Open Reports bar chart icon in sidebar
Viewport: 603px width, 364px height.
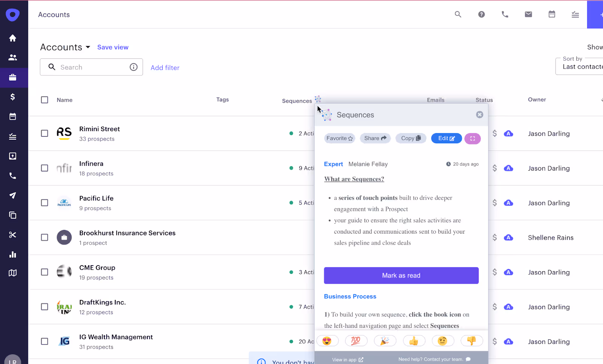(x=12, y=254)
